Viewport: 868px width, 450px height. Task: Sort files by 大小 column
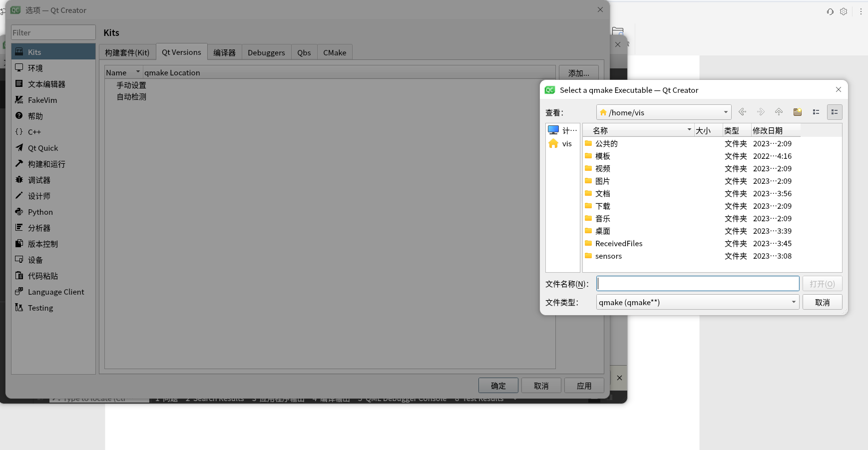pyautogui.click(x=708, y=130)
